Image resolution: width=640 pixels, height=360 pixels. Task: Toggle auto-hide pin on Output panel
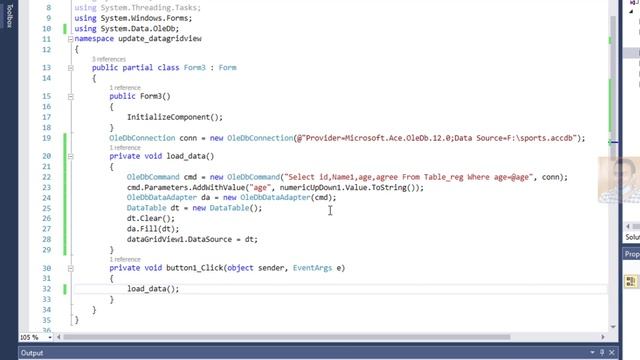tap(602, 353)
